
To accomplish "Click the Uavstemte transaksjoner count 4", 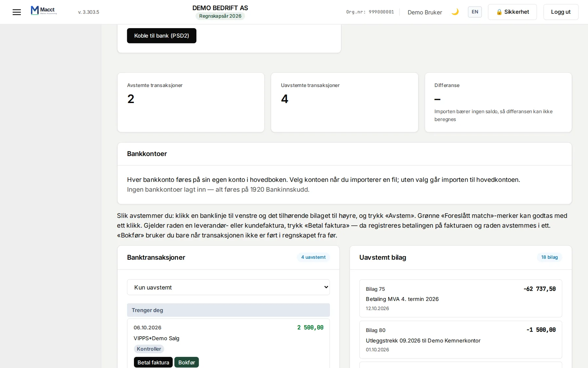I will pos(285,99).
